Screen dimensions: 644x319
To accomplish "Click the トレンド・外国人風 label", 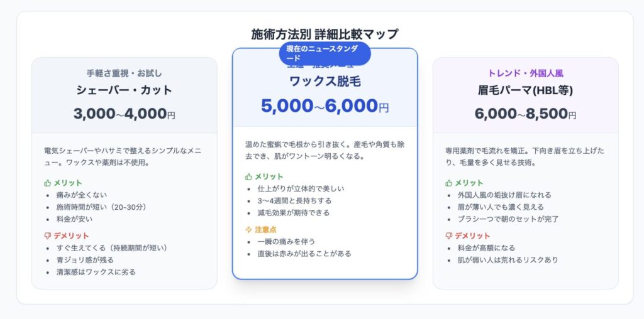I will coord(525,73).
